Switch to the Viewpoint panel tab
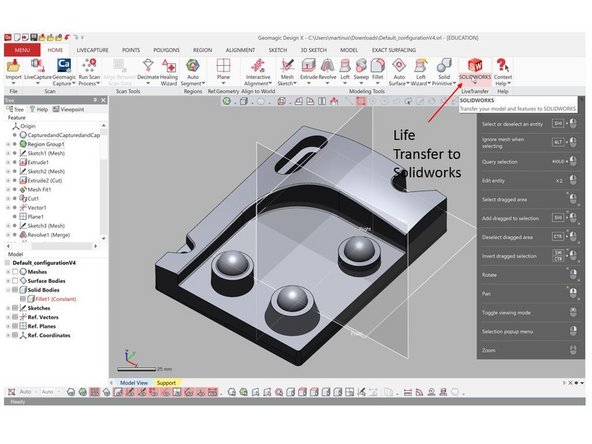Image resolution: width=592 pixels, height=444 pixels. (x=68, y=109)
